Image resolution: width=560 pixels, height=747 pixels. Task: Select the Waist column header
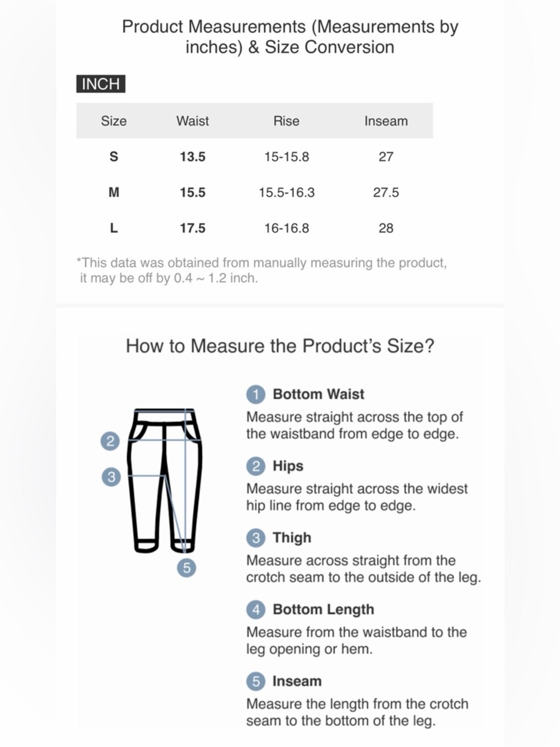pyautogui.click(x=193, y=121)
